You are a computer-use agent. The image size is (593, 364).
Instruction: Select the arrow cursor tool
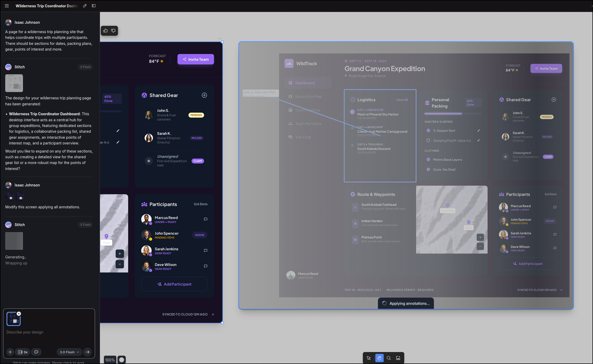[x=369, y=358]
